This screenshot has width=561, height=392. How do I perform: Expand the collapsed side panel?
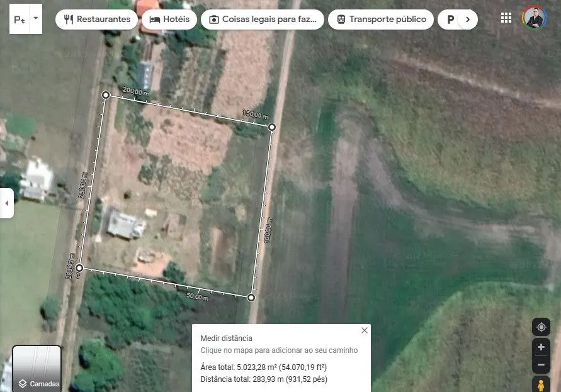pyautogui.click(x=6, y=203)
